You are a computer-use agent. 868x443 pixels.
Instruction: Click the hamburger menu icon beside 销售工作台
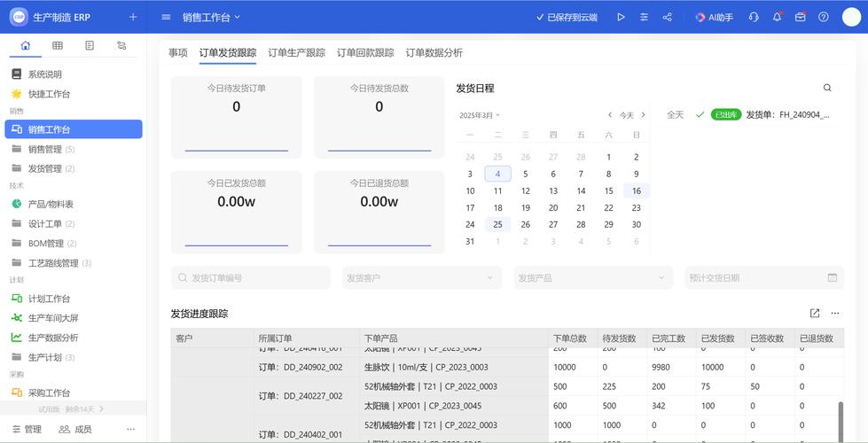click(x=166, y=17)
